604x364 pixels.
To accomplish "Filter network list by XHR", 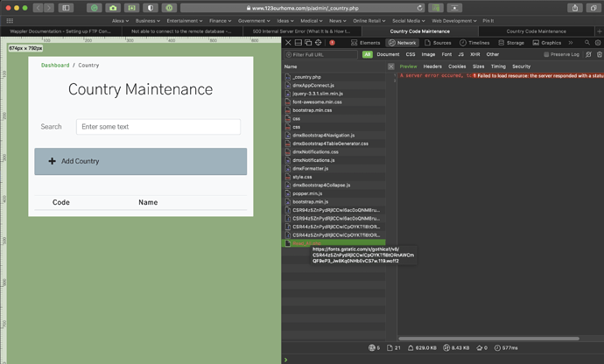I will 475,54.
